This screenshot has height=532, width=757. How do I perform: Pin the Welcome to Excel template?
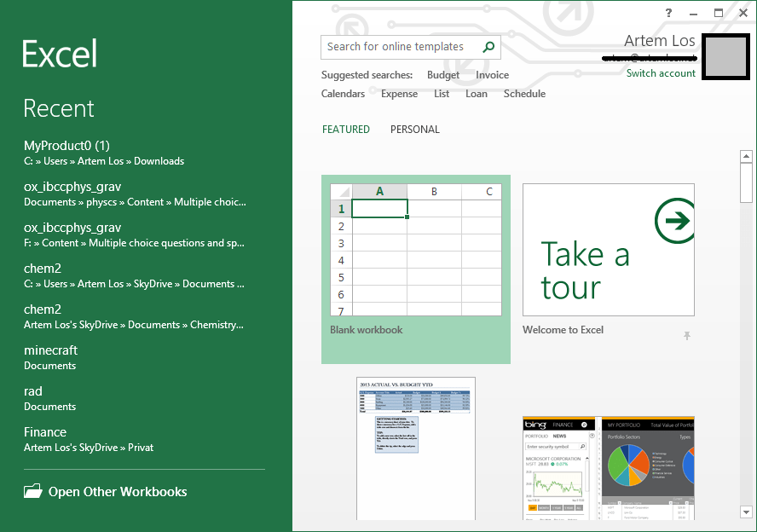point(687,336)
